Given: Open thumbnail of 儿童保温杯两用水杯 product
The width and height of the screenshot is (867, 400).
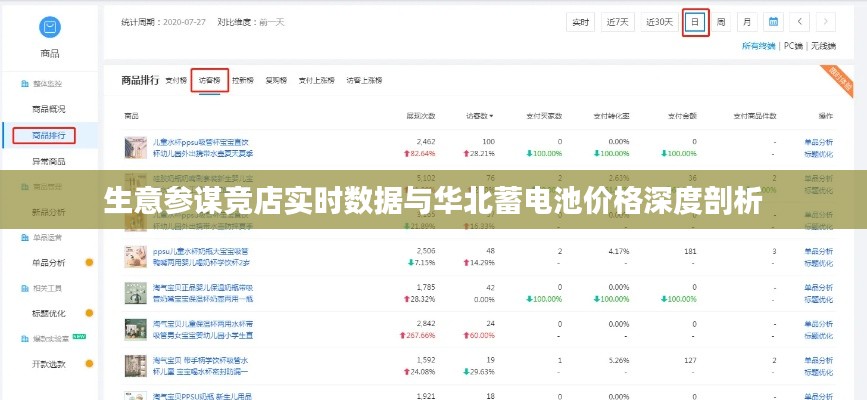Looking at the screenshot, I should [135, 330].
